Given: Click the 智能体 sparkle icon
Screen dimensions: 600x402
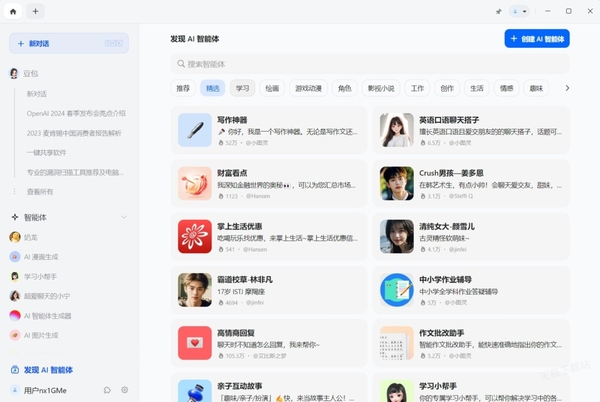Looking at the screenshot, I should click(15, 217).
